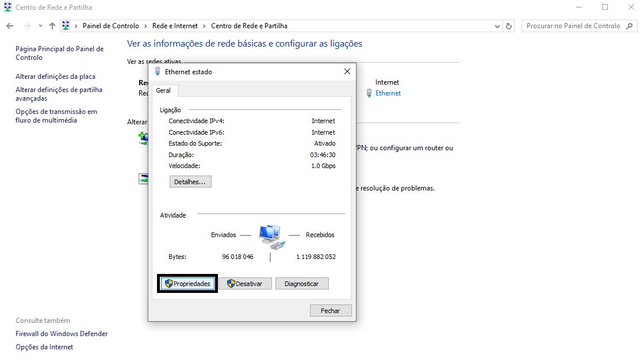Refresh the Control Panel address bar
Viewport: 644px width, 362px height.
click(x=509, y=26)
